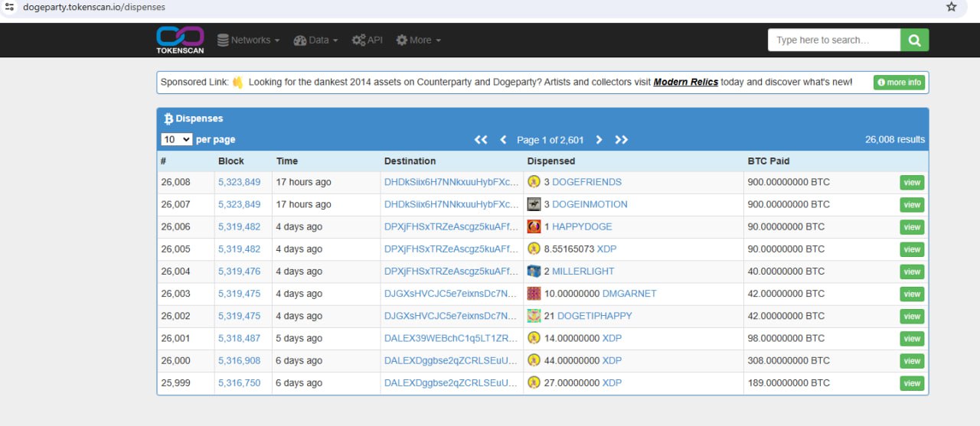Open block 5,319,482 in row 26,006
Image resolution: width=980 pixels, height=426 pixels.
point(239,226)
